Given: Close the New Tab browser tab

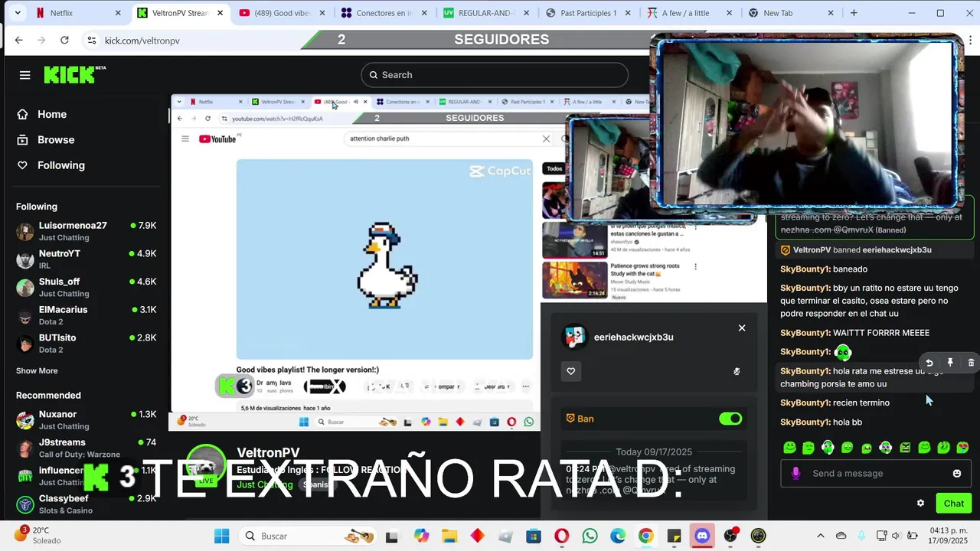Looking at the screenshot, I should pos(831,13).
